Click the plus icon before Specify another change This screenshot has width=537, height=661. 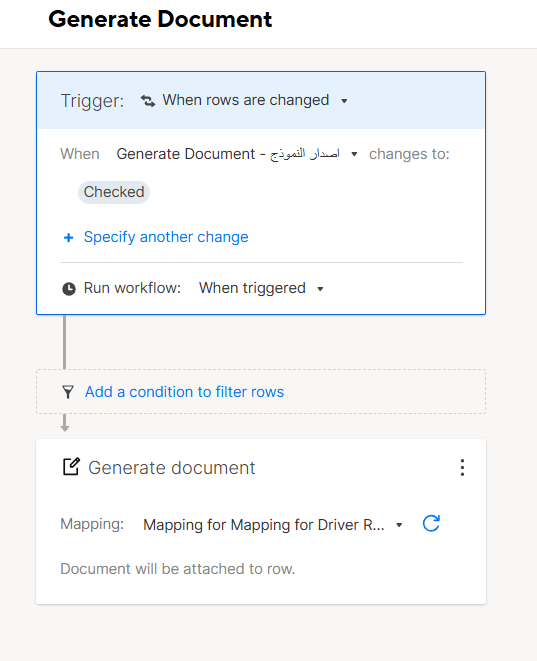pyautogui.click(x=68, y=238)
